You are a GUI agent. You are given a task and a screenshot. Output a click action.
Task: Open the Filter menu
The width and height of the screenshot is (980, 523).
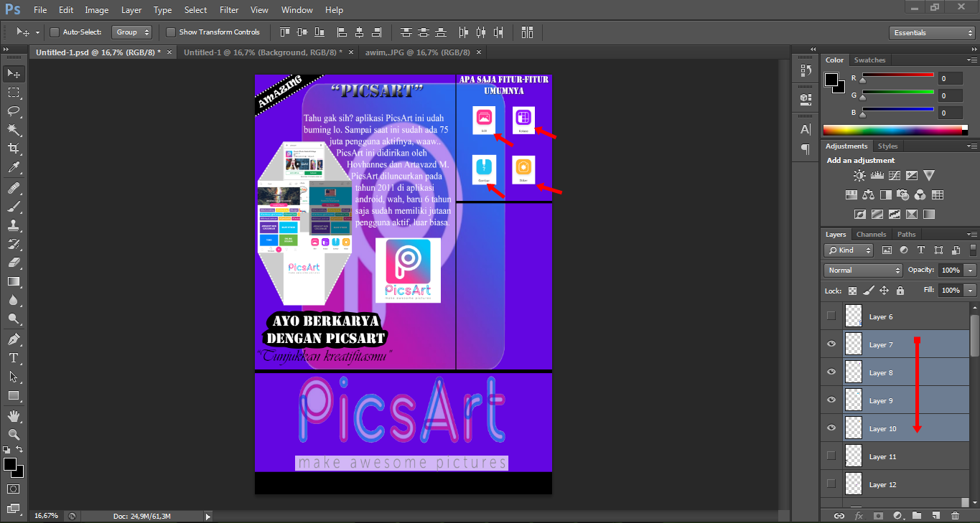click(x=229, y=10)
